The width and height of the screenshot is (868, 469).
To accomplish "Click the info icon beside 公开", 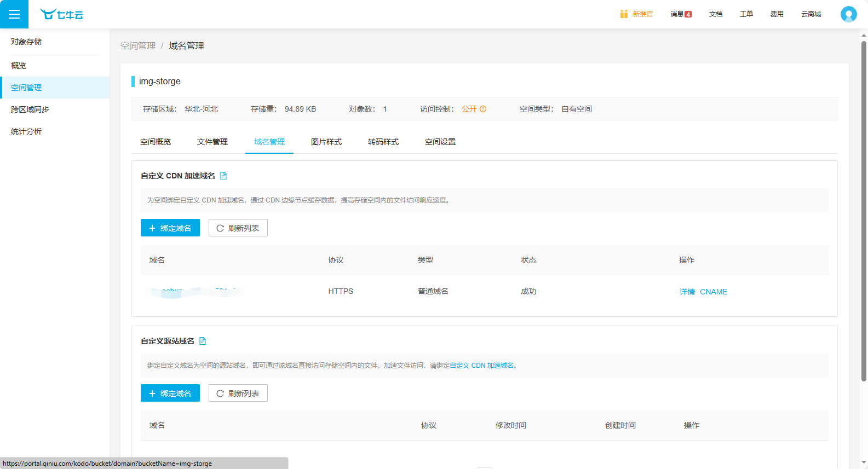I will 483,109.
